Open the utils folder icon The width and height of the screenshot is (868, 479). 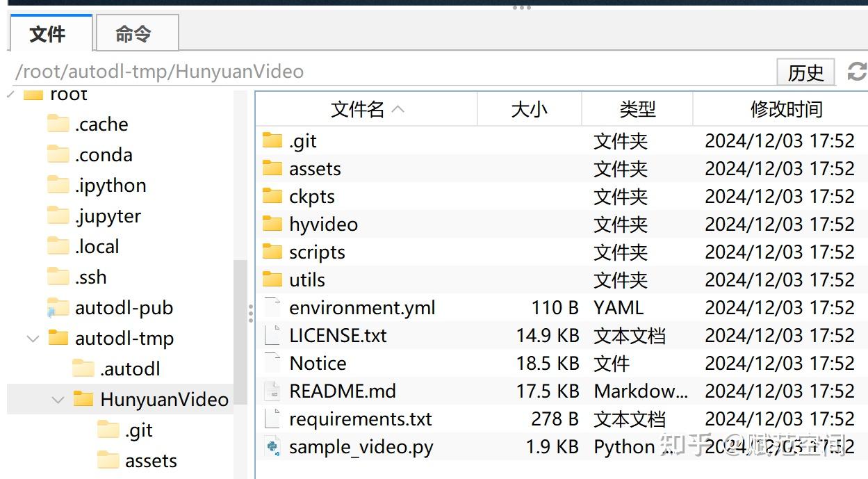pyautogui.click(x=272, y=279)
